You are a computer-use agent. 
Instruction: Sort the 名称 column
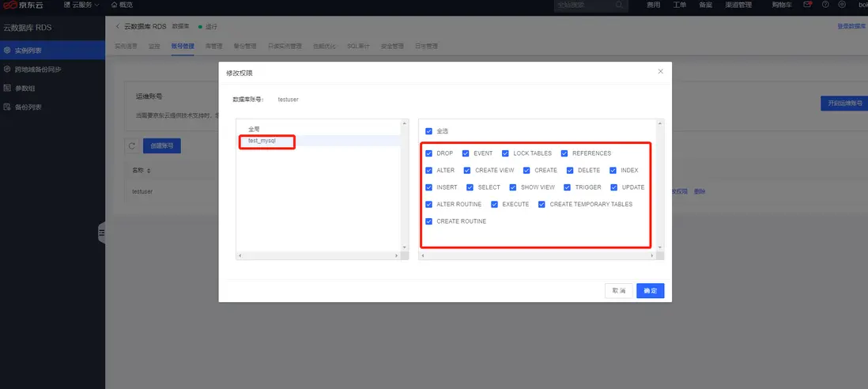point(148,171)
